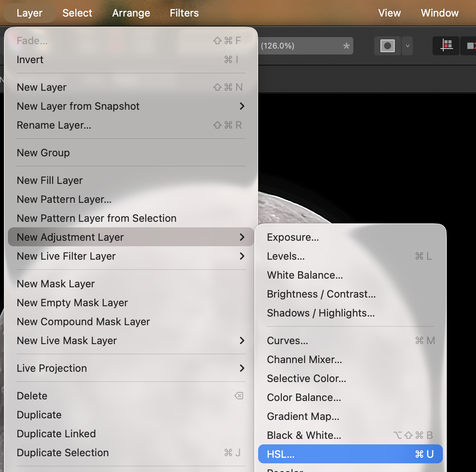Add Shadows / Highlights... adjustment

pos(350,313)
